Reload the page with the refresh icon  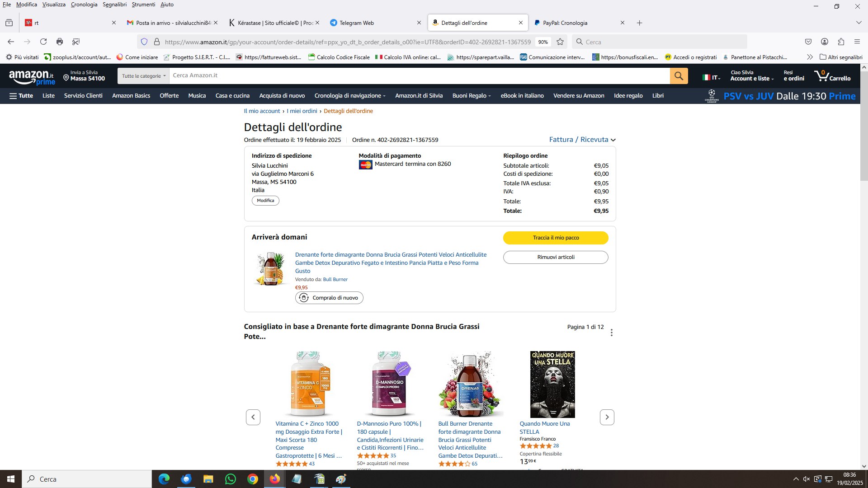coord(43,42)
